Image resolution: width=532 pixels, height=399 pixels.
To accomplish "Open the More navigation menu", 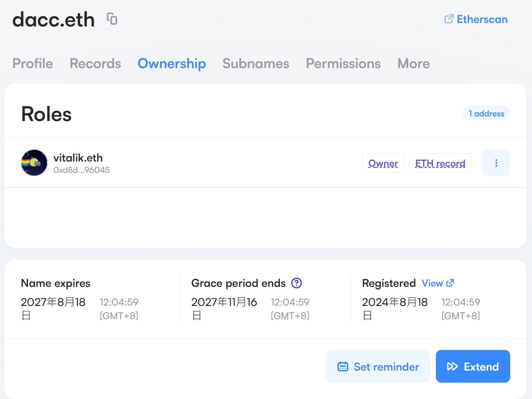I will click(413, 63).
